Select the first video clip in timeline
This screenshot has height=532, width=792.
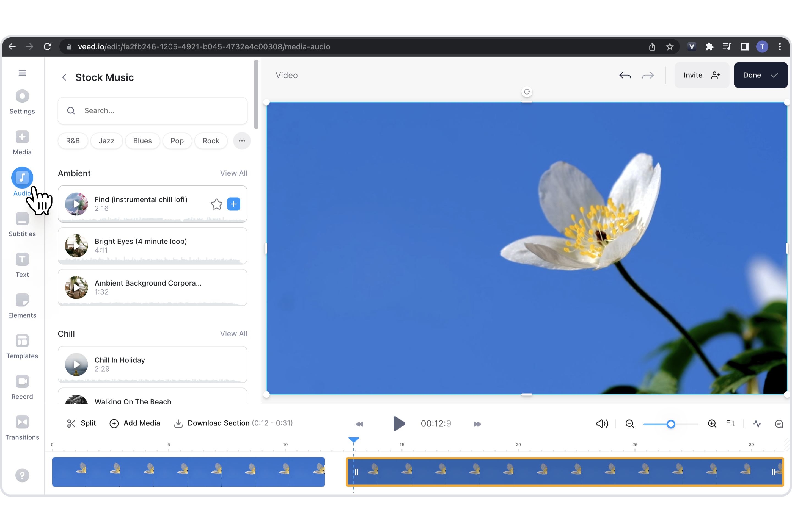coord(188,472)
